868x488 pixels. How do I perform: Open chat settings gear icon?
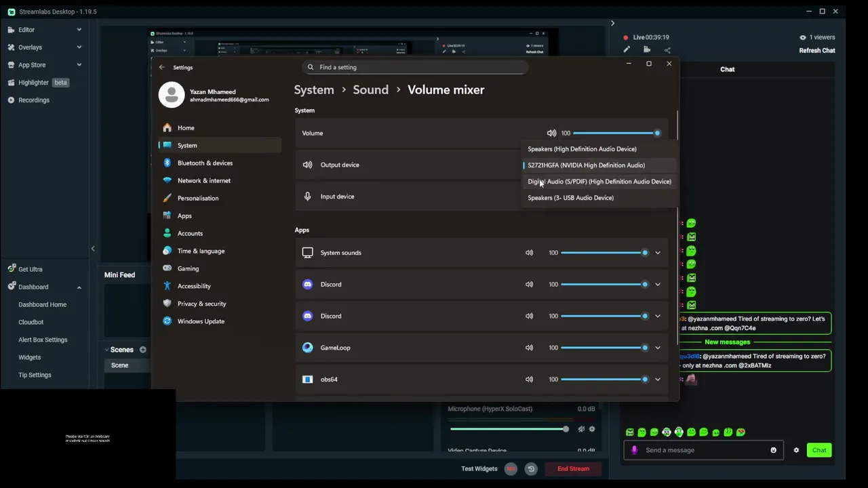pos(796,450)
